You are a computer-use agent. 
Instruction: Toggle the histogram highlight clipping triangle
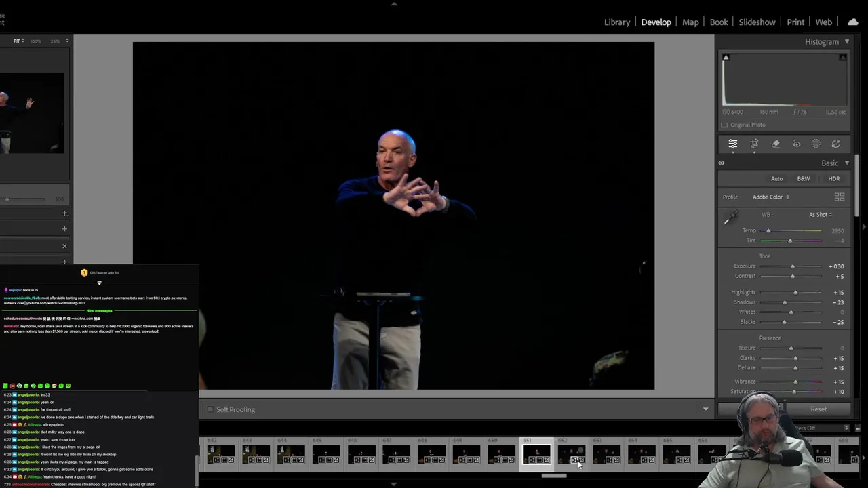point(843,58)
